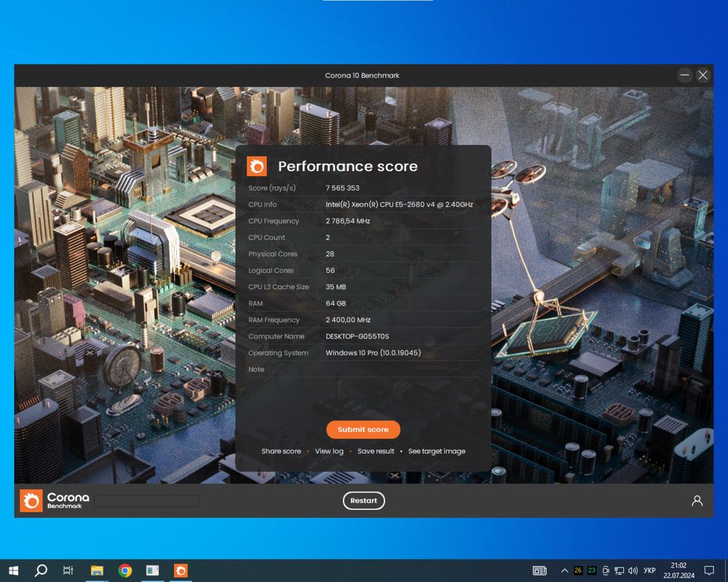Click the green 23 temperature tray icon
This screenshot has height=582, width=728.
pyautogui.click(x=592, y=570)
